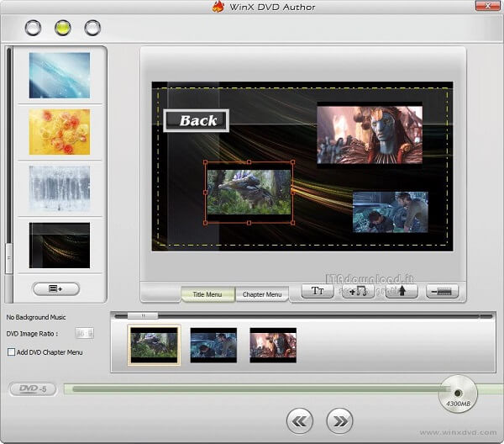Select the Na'vi face clip in preview
This screenshot has height=444, width=504.
[x=370, y=135]
